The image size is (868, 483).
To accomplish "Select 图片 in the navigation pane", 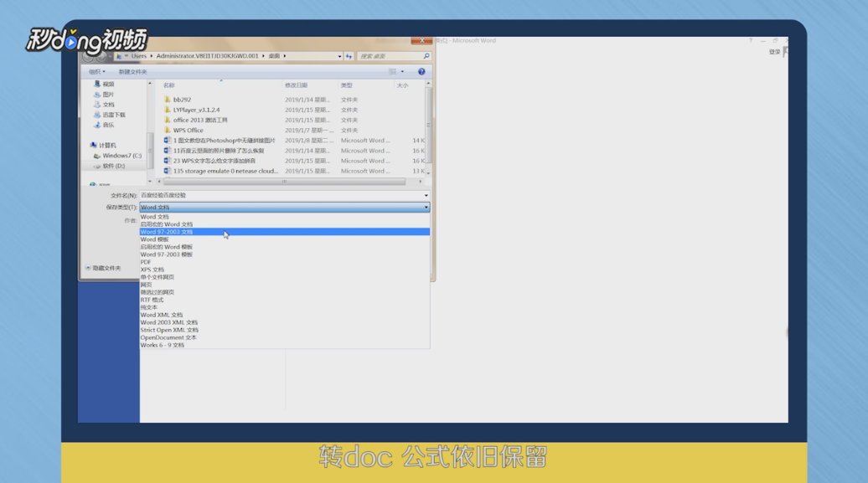I will pyautogui.click(x=104, y=95).
